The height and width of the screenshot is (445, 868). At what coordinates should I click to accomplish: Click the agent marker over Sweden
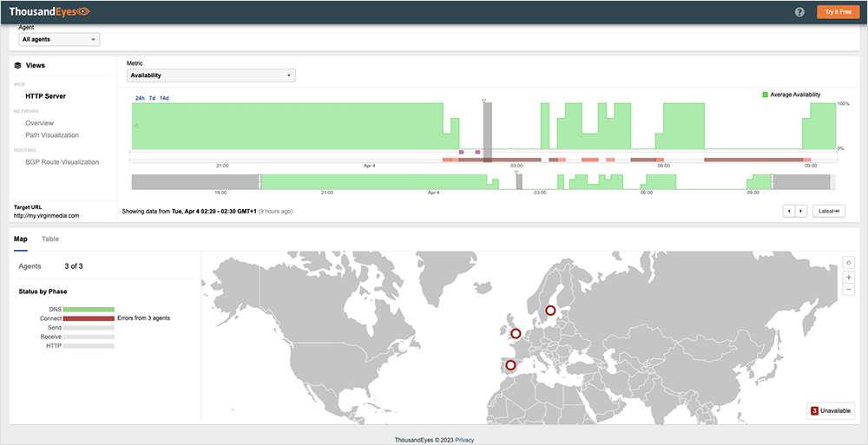549,311
